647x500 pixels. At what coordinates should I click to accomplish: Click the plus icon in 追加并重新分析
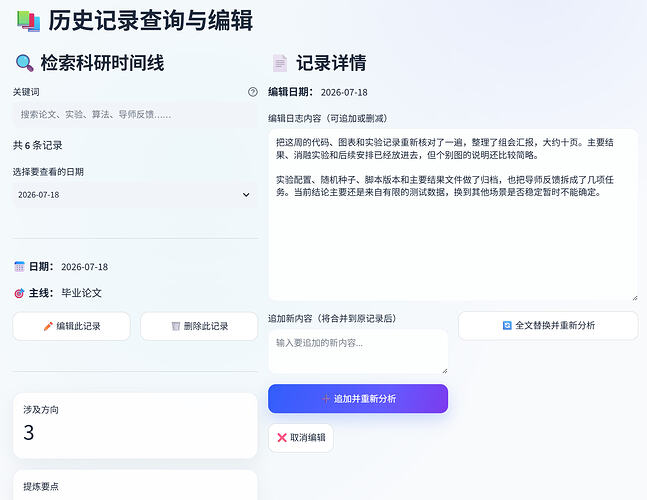click(326, 399)
